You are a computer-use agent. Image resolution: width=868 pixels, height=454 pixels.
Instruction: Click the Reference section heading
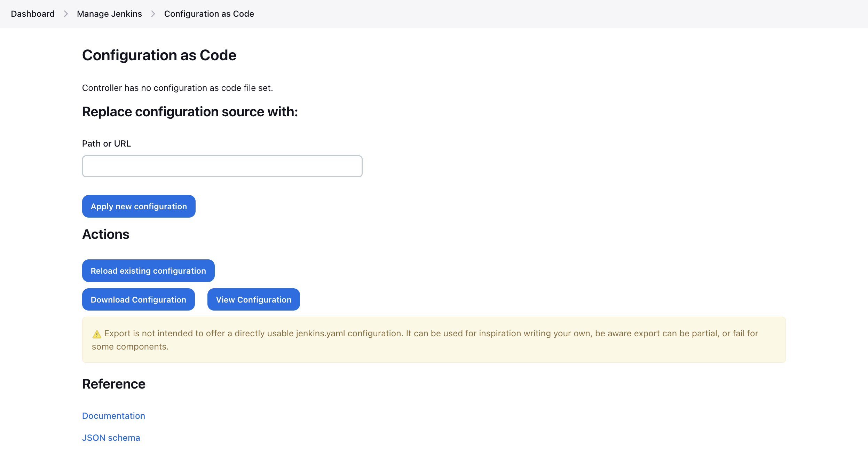click(113, 384)
